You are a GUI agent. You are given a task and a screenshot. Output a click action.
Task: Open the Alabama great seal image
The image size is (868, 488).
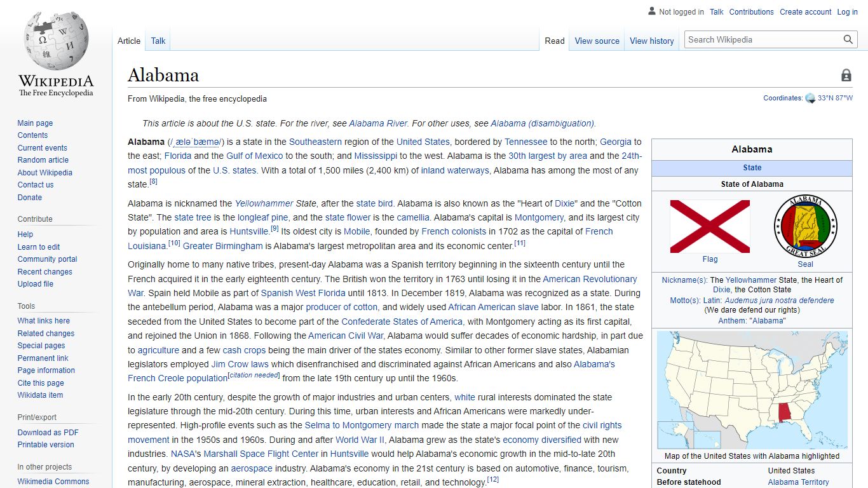coord(805,226)
